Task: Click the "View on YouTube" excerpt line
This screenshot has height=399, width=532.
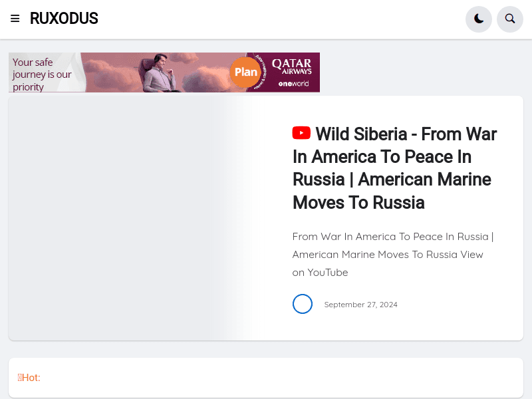Action: point(320,273)
